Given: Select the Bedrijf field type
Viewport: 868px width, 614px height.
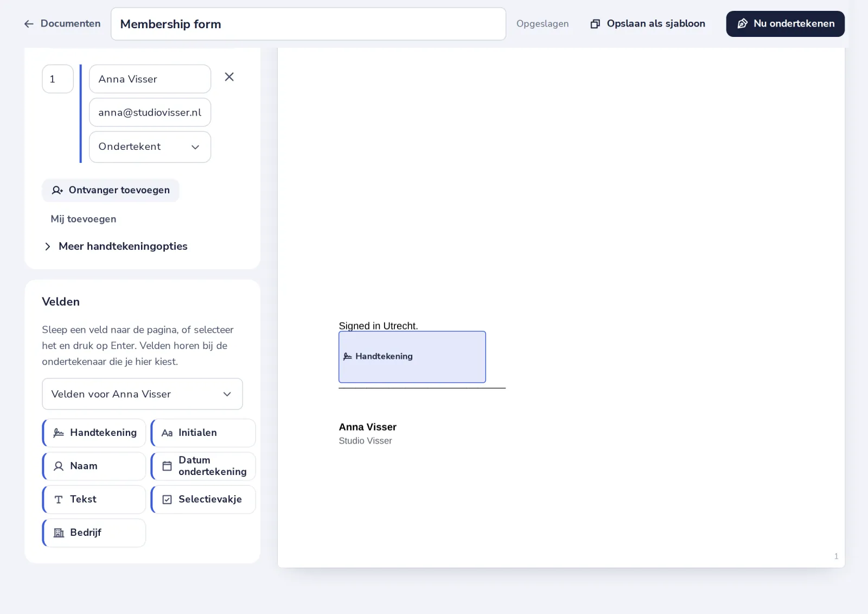Looking at the screenshot, I should (94, 533).
